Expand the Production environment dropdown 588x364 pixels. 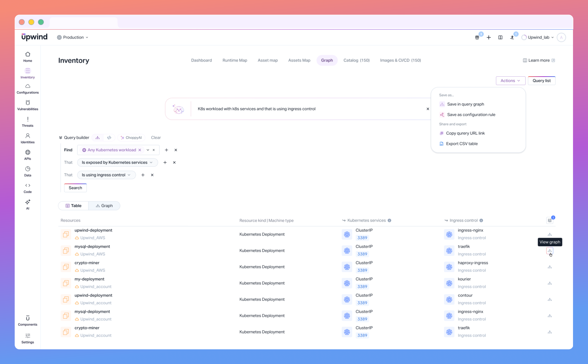click(73, 37)
